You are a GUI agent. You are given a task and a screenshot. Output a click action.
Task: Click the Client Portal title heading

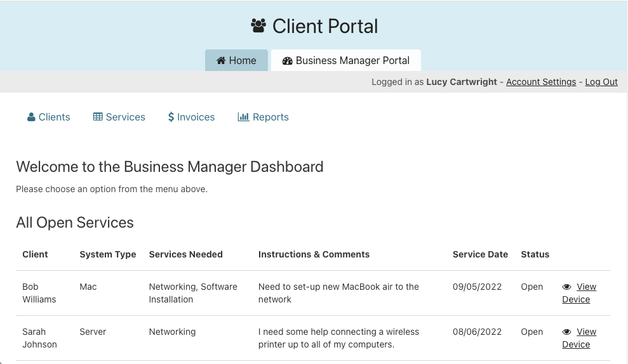click(x=324, y=26)
